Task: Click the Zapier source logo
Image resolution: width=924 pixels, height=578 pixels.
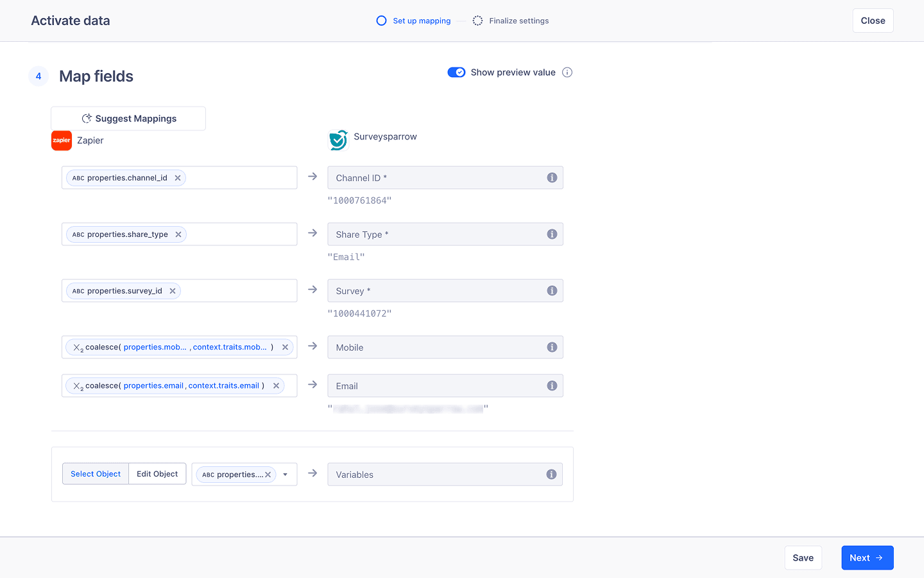Action: pyautogui.click(x=62, y=141)
